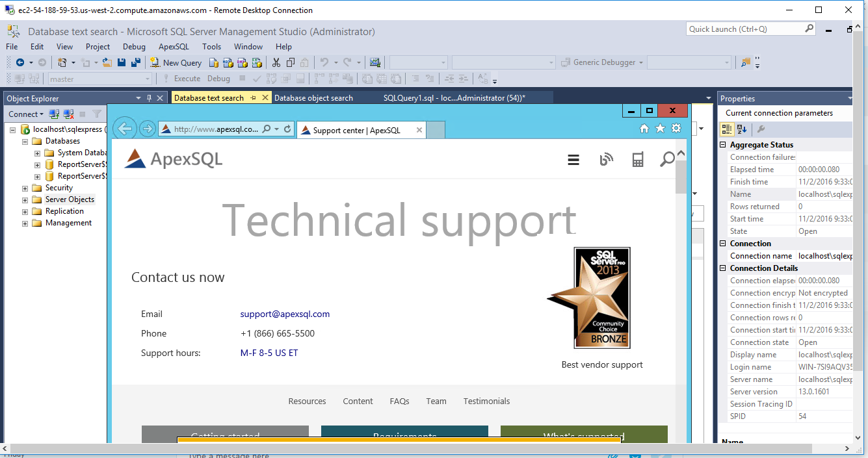Open the ApexSQL menu

(x=174, y=47)
